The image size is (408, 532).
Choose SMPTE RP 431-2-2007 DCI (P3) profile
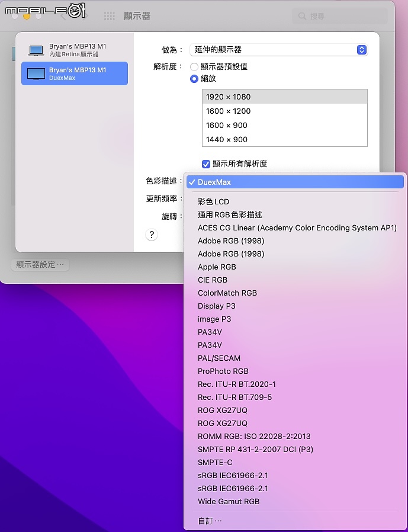[x=295, y=450]
